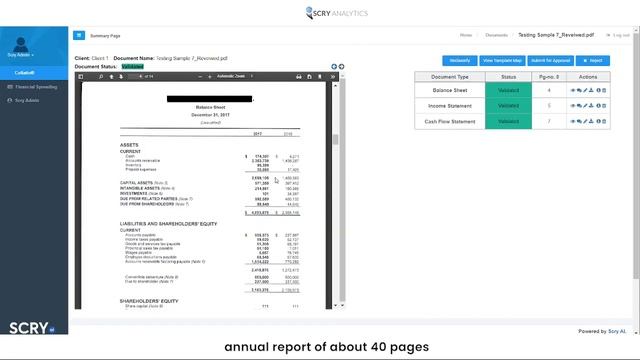Image resolution: width=640 pixels, height=360 pixels.
Task: Toggle the PDF viewer sidebar panel
Action: [x=81, y=77]
